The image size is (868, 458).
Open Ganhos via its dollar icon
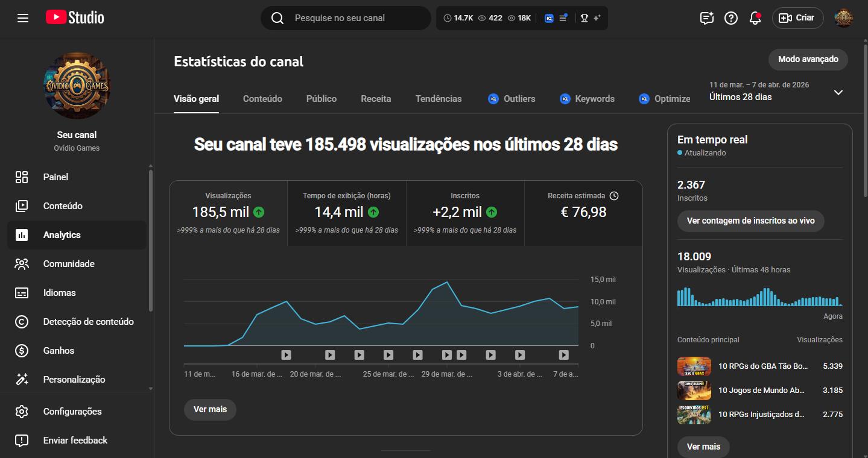tap(22, 351)
